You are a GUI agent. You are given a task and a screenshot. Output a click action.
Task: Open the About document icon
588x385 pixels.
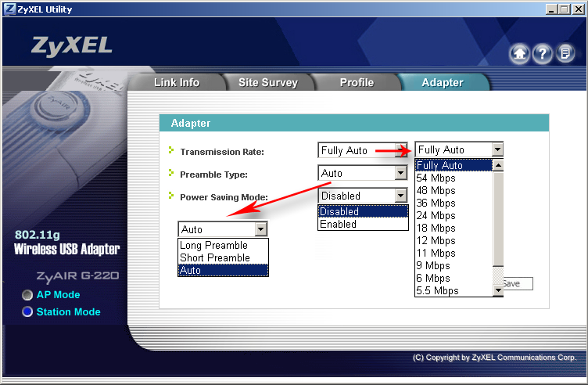565,54
